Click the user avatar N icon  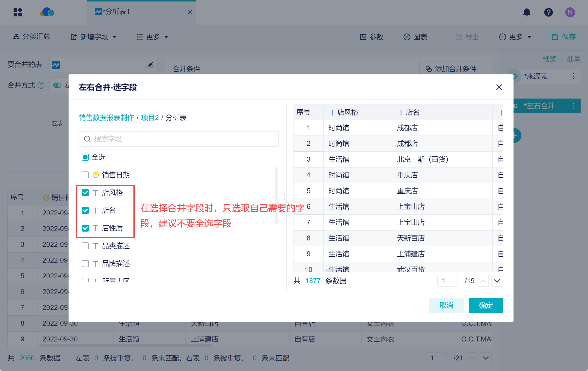pyautogui.click(x=570, y=12)
